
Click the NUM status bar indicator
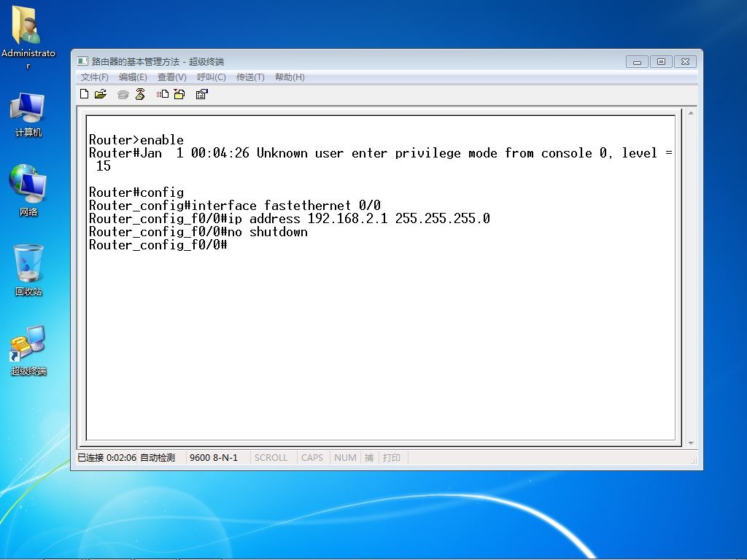pos(345,458)
